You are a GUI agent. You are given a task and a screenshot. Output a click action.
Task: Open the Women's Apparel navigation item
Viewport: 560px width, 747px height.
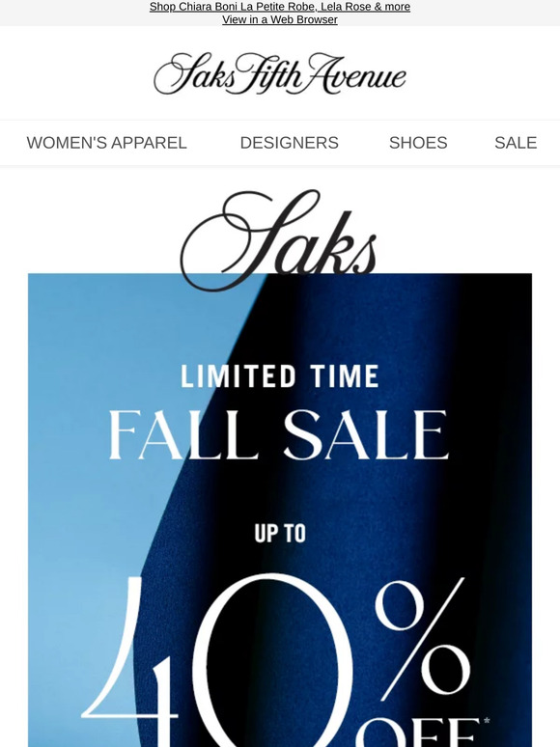tap(107, 143)
